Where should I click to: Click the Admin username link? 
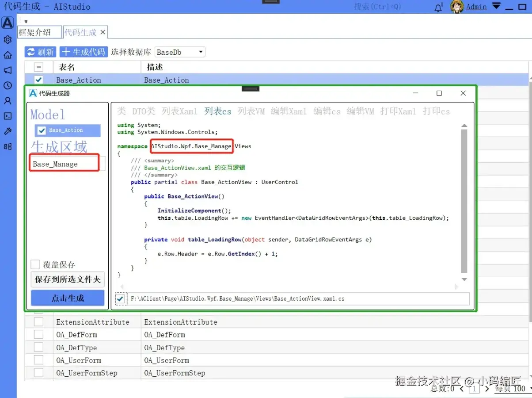click(476, 7)
